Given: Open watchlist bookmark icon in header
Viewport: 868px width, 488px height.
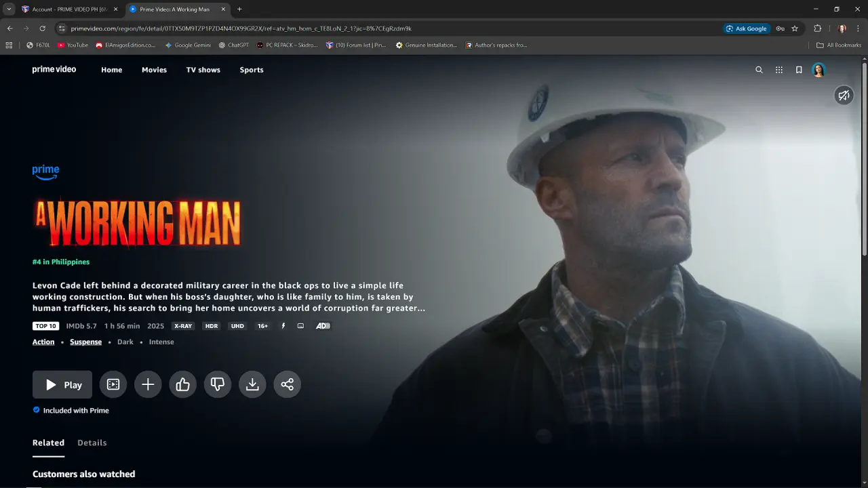Looking at the screenshot, I should coord(799,70).
